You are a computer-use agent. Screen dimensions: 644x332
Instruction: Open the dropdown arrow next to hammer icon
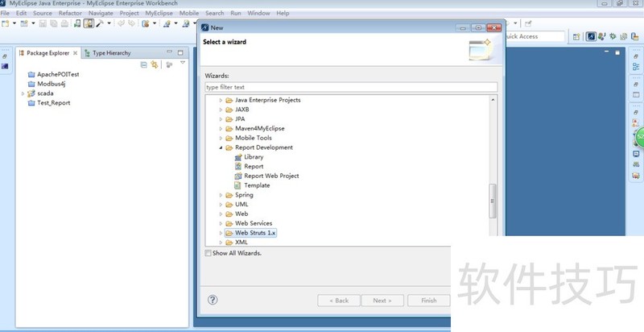click(x=109, y=23)
